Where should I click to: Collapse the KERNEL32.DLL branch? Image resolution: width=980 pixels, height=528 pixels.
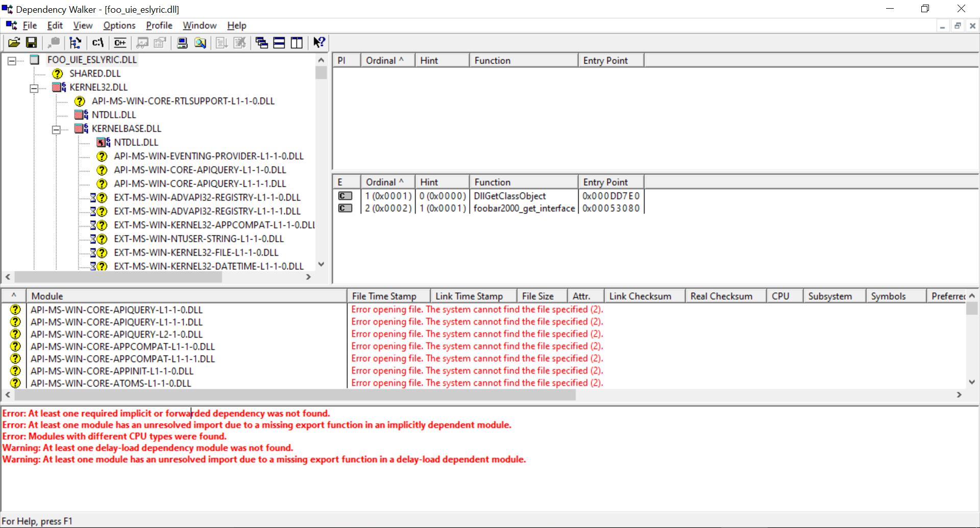click(34, 88)
